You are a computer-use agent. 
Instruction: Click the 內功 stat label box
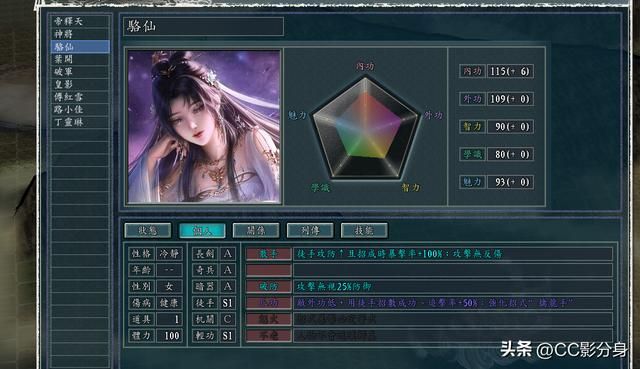[x=472, y=71]
